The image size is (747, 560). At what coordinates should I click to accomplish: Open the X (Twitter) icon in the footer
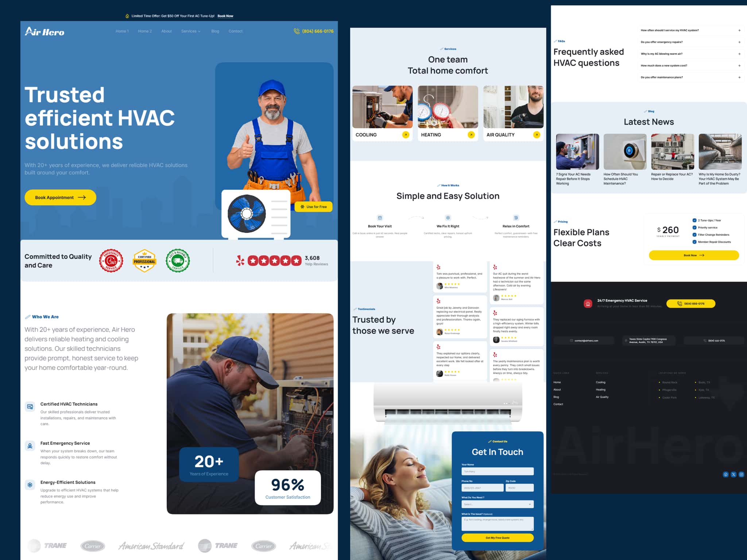click(x=734, y=474)
